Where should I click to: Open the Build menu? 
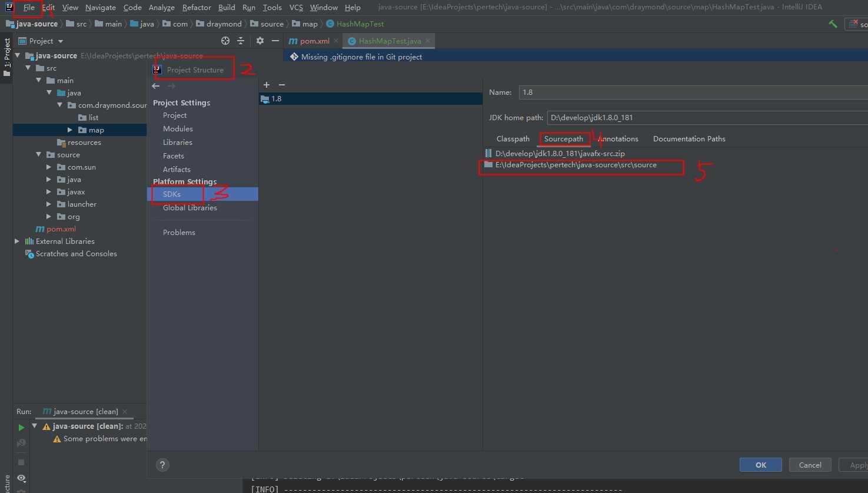tap(227, 8)
